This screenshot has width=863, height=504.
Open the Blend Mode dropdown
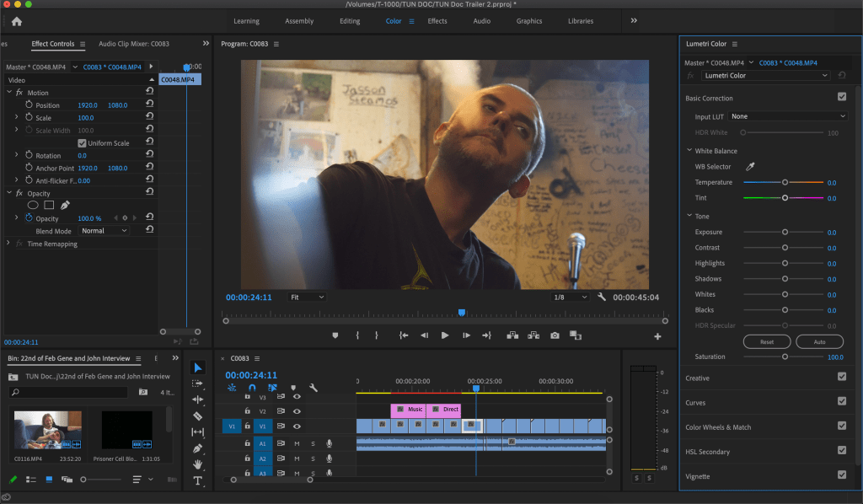coord(105,231)
